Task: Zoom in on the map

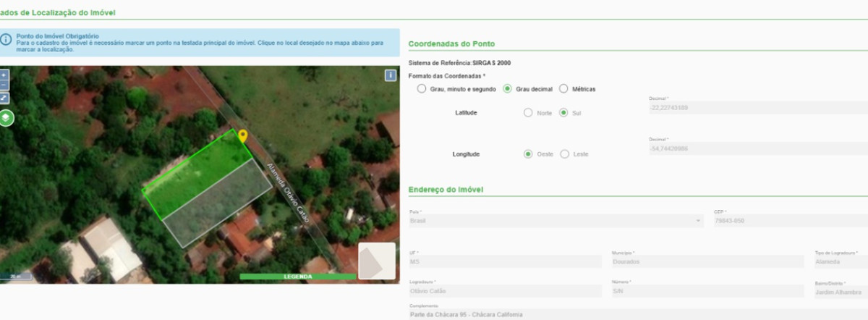Action: [4, 75]
